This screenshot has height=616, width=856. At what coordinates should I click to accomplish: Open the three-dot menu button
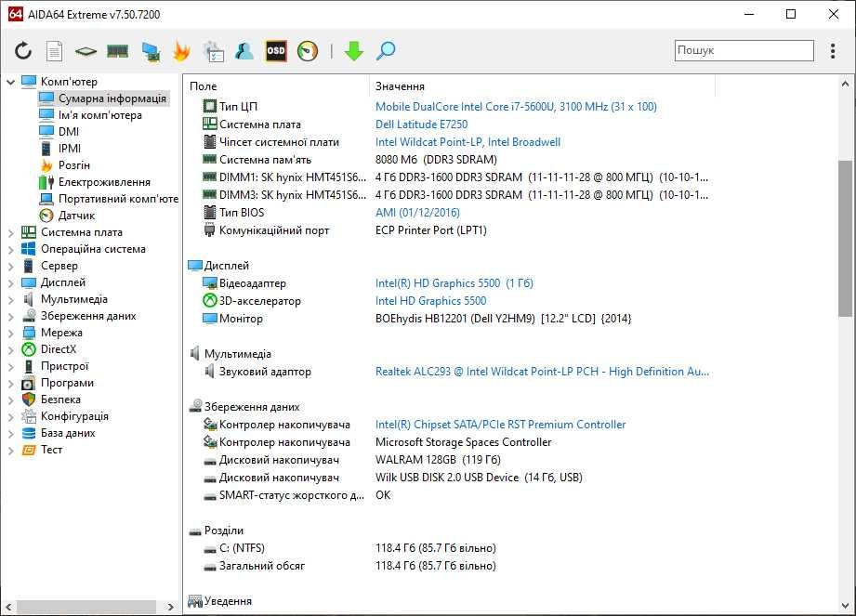coord(833,51)
